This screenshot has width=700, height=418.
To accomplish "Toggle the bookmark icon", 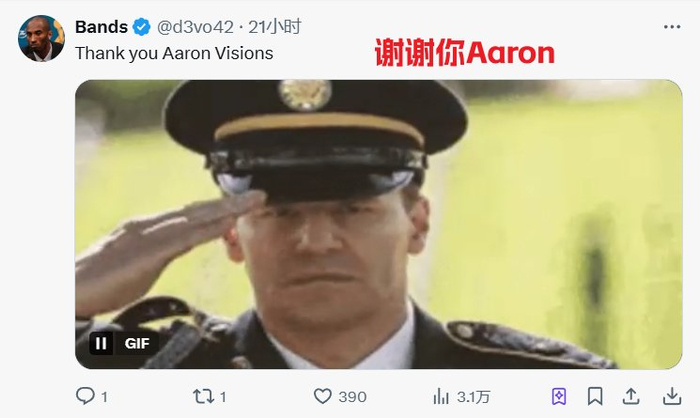I will [595, 396].
